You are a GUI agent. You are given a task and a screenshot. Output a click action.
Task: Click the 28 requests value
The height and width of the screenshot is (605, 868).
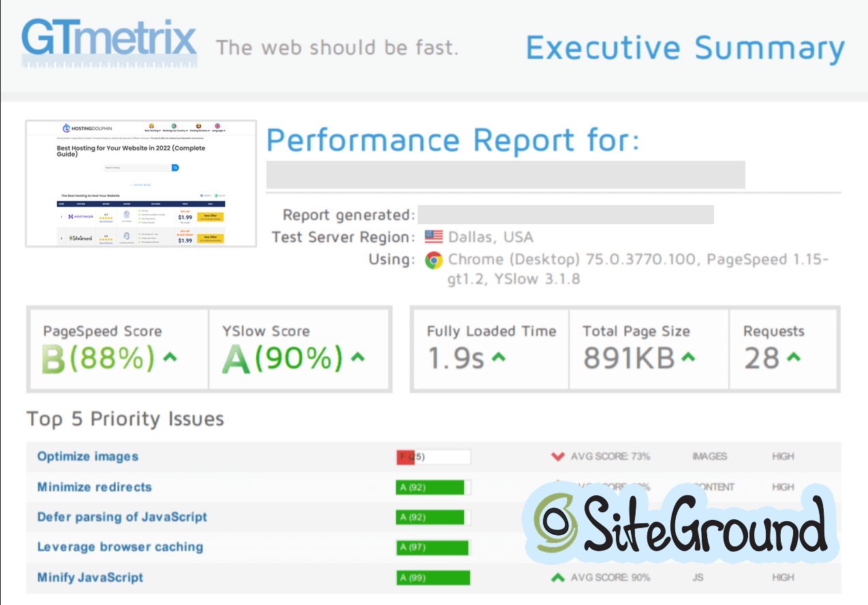pos(762,358)
